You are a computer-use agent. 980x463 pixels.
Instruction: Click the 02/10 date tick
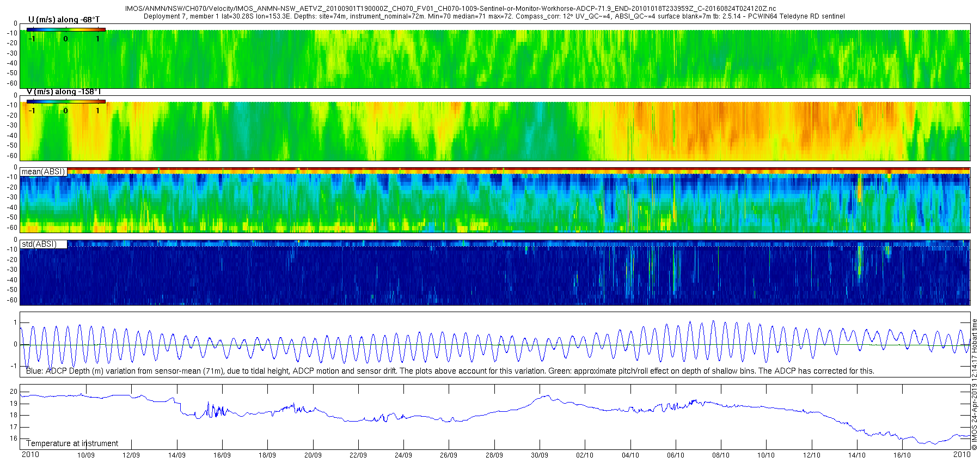pos(585,455)
